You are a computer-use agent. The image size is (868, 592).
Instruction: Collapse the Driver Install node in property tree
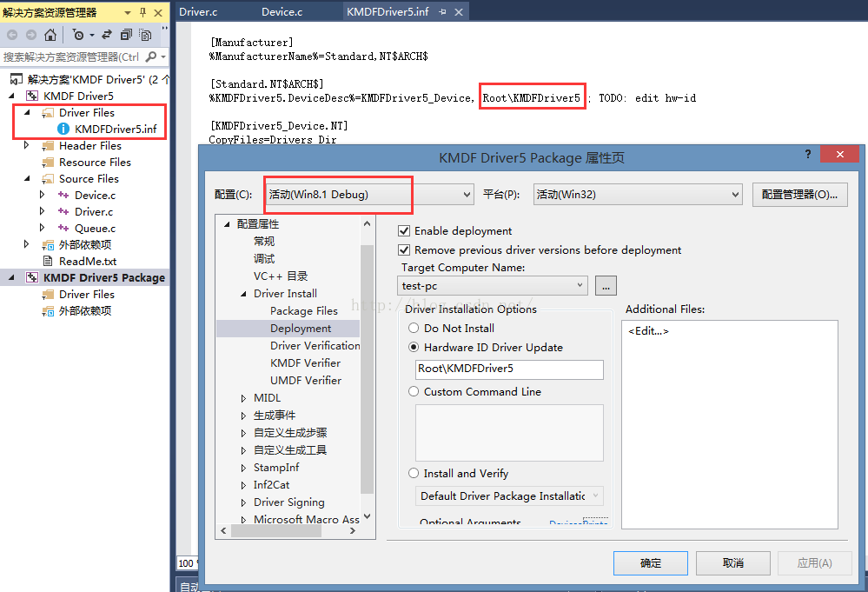coord(243,294)
